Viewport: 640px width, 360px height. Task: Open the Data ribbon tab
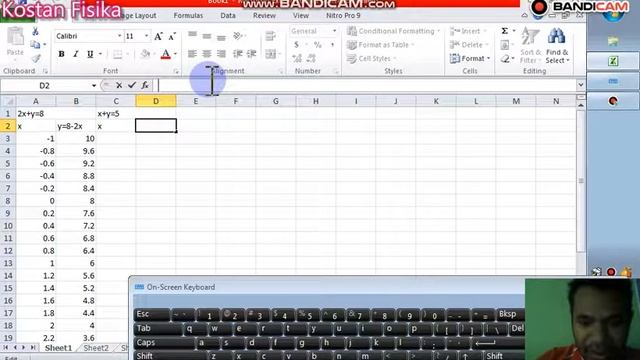228,16
